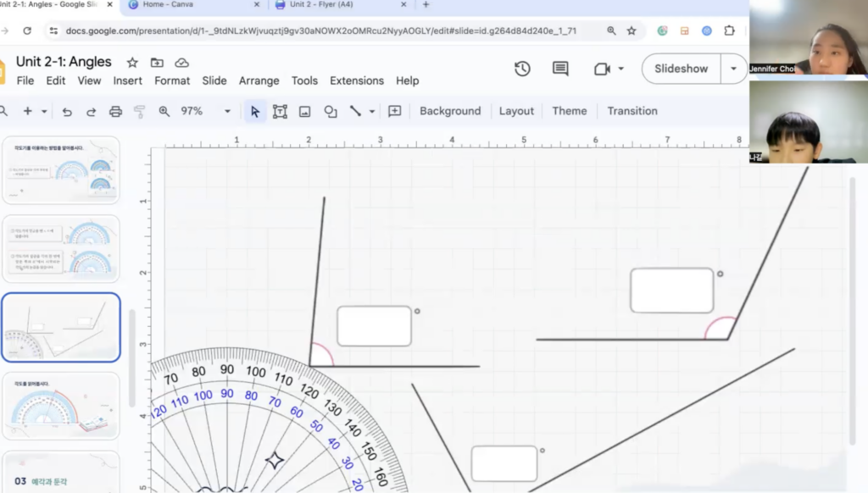Expand the video call options arrow
This screenshot has height=493, width=868.
(x=621, y=69)
